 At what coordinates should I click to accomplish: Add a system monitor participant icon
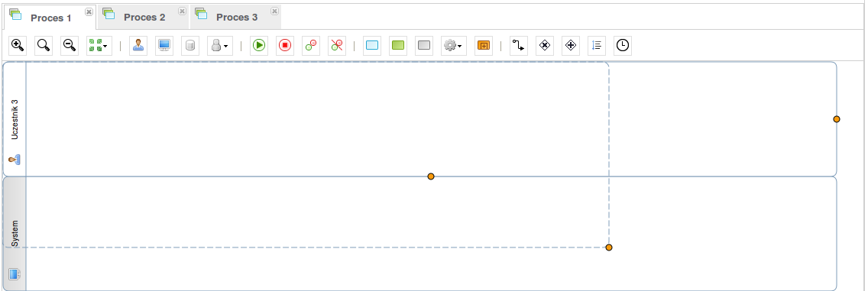[164, 45]
